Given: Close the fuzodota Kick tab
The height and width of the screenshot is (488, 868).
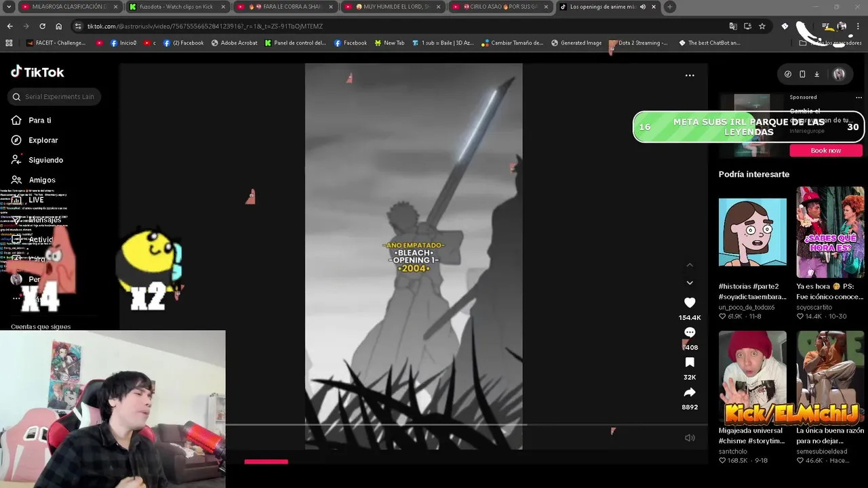Looking at the screenshot, I should [224, 7].
